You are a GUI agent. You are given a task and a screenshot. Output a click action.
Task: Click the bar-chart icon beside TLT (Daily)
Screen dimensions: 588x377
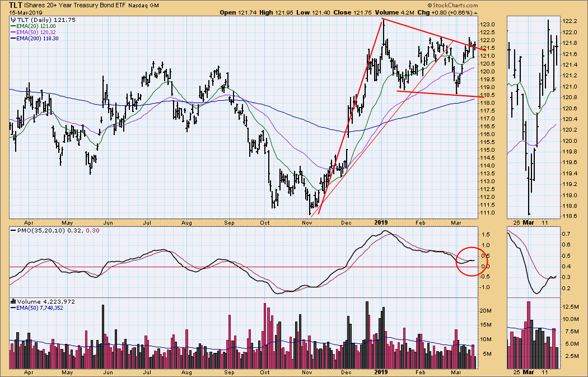pyautogui.click(x=14, y=20)
